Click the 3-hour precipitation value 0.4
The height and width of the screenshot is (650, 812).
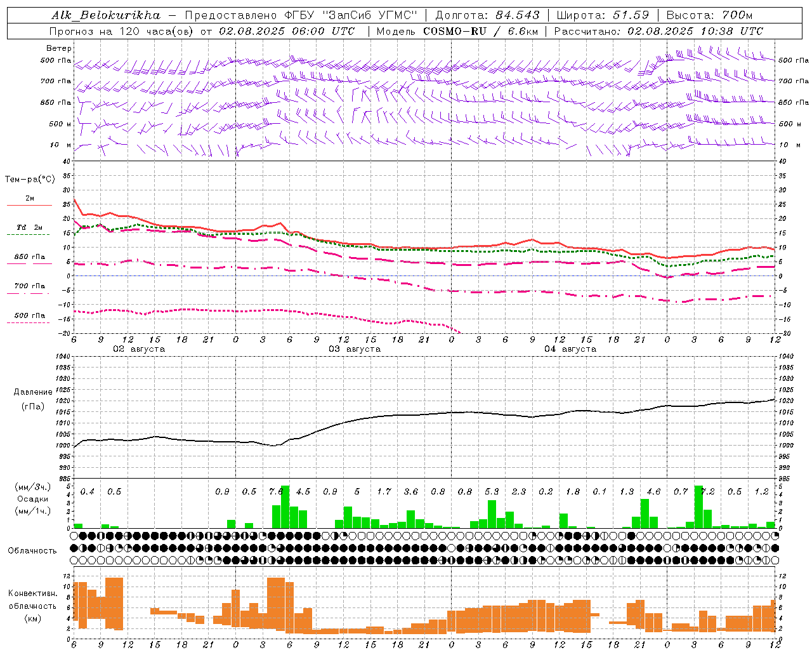coord(88,492)
